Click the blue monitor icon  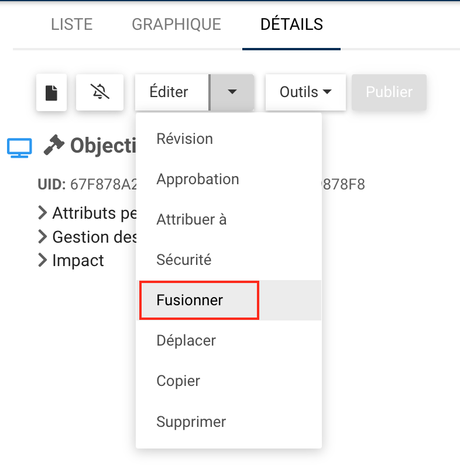pos(20,146)
